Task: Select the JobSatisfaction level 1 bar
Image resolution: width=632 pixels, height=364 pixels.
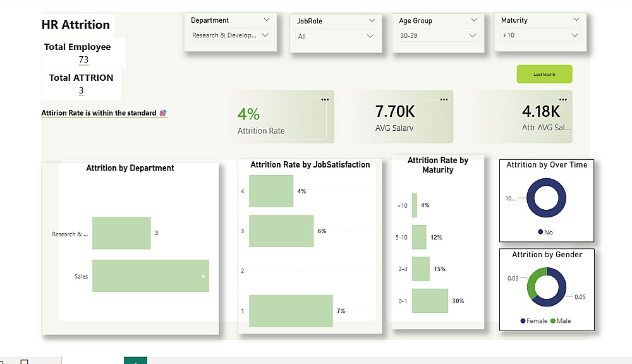Action: 291,311
